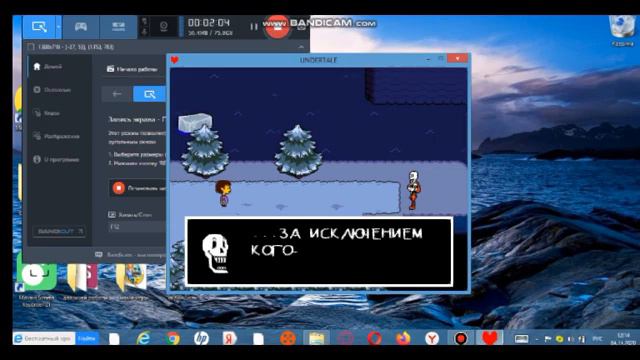640x360 pixels.
Task: Open the taskbar clock and date
Action: [622, 339]
